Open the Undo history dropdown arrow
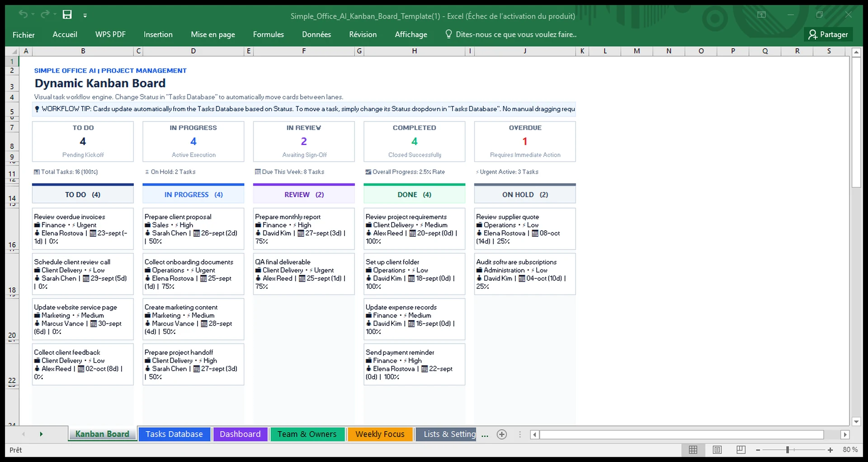This screenshot has height=462, width=868. coord(33,15)
